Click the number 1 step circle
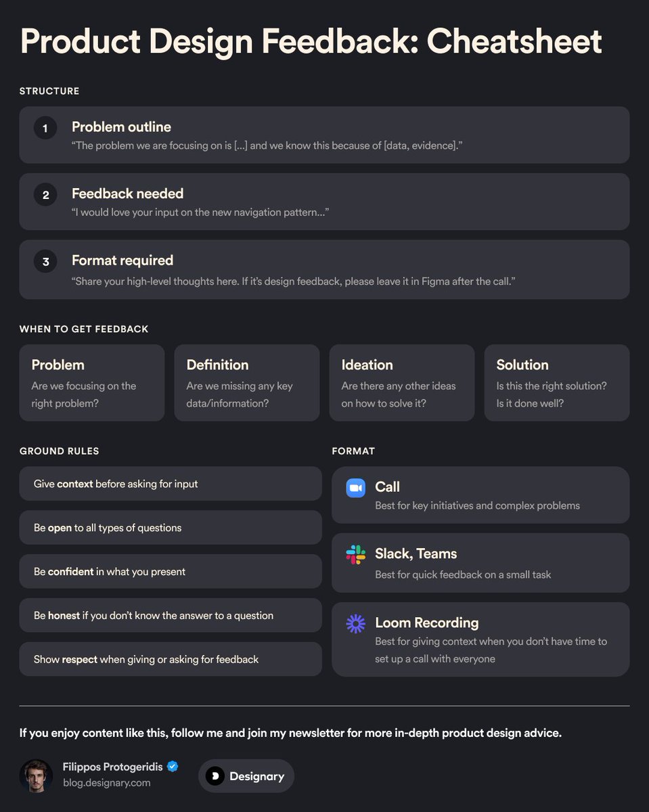Screen dimensions: 649x812 coord(45,128)
